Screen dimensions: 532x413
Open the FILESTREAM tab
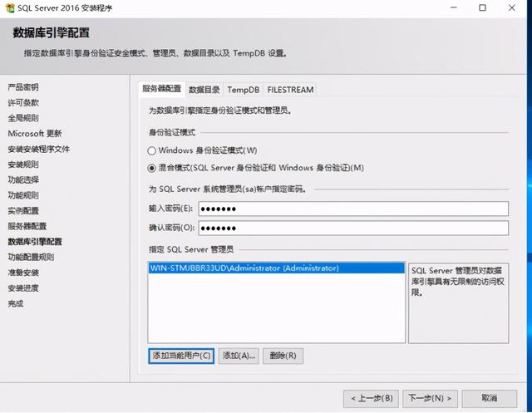[x=290, y=90]
